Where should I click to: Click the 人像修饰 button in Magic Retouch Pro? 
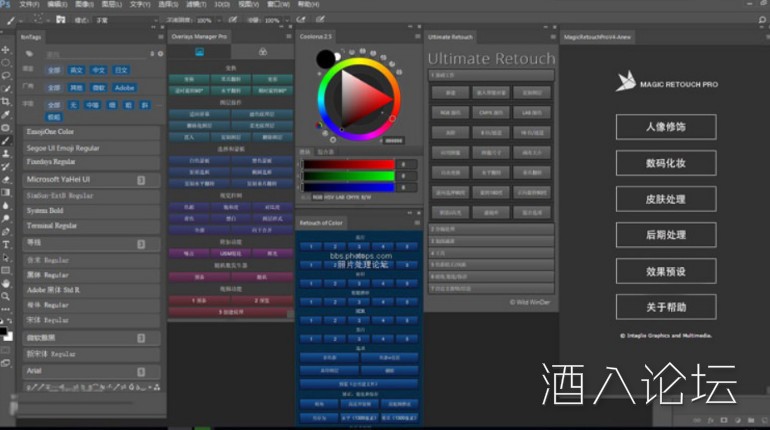click(665, 127)
